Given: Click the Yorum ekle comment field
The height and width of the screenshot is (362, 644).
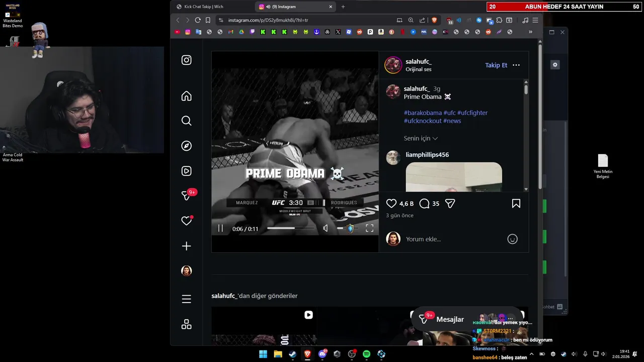Looking at the screenshot, I should point(453,239).
